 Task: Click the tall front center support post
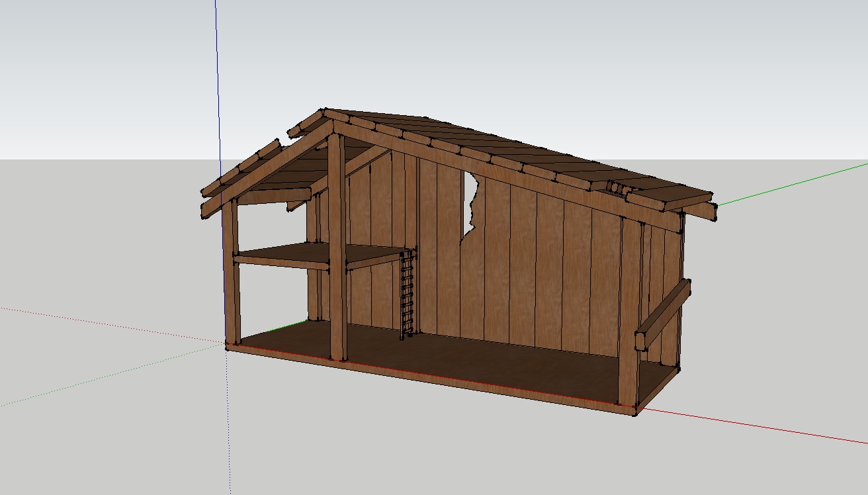coord(337,251)
